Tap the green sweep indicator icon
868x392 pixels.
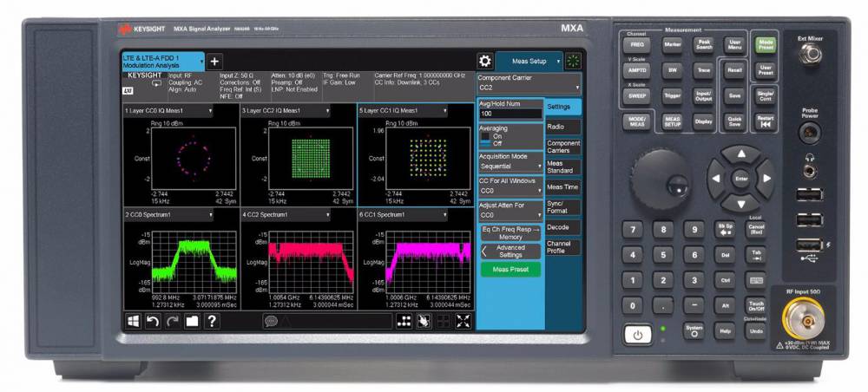[572, 62]
